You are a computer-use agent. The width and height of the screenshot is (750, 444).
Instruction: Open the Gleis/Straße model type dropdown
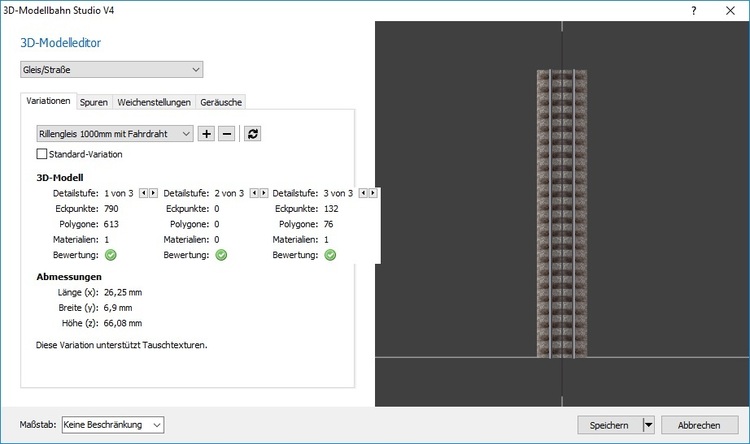coord(111,69)
